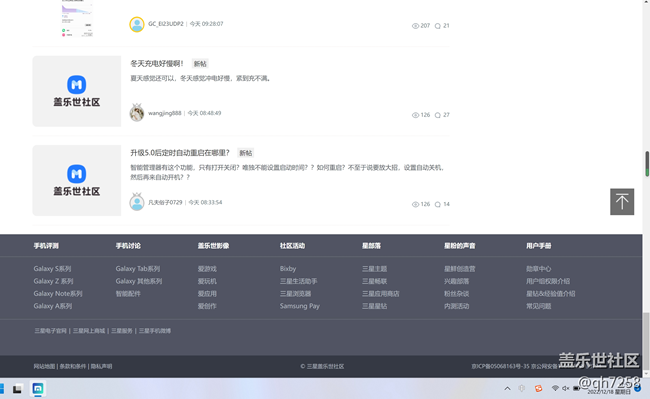Open 爱游戏 footer link

coord(207,268)
